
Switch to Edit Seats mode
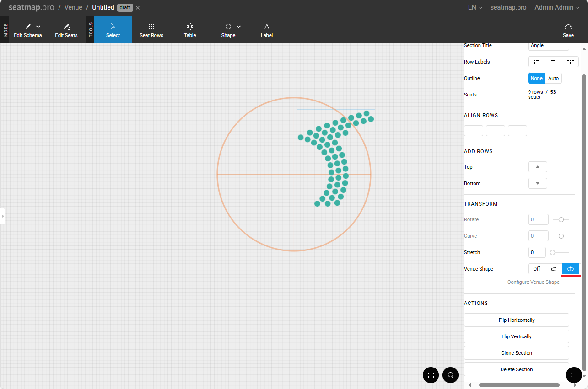click(66, 30)
